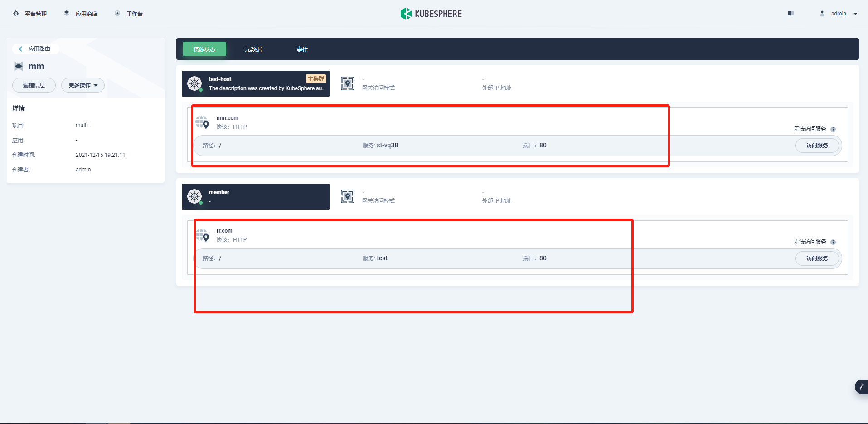Image resolution: width=868 pixels, height=424 pixels.
Task: Click the docs icon beside admin
Action: pos(791,14)
